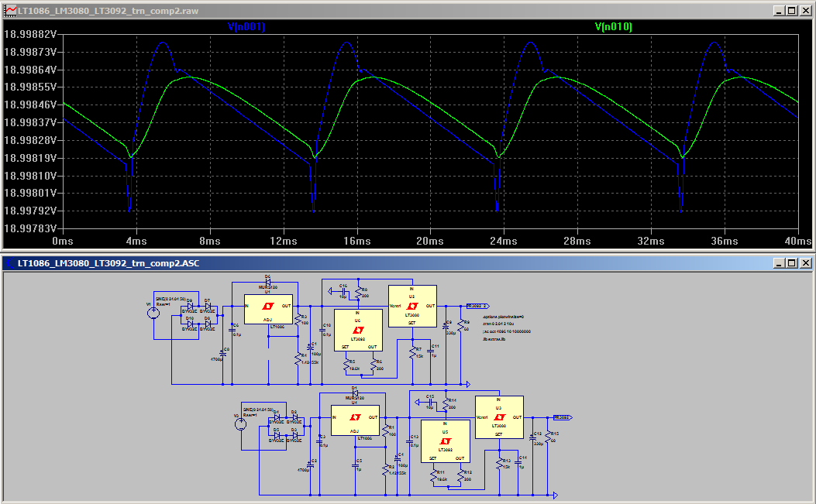Select the U3 LT3080 regulator block

click(499, 417)
